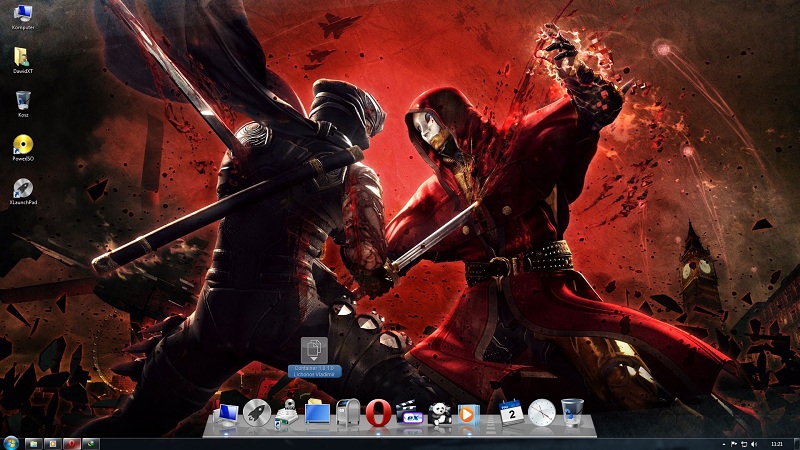Open the webcam drive icon in dock

287,414
